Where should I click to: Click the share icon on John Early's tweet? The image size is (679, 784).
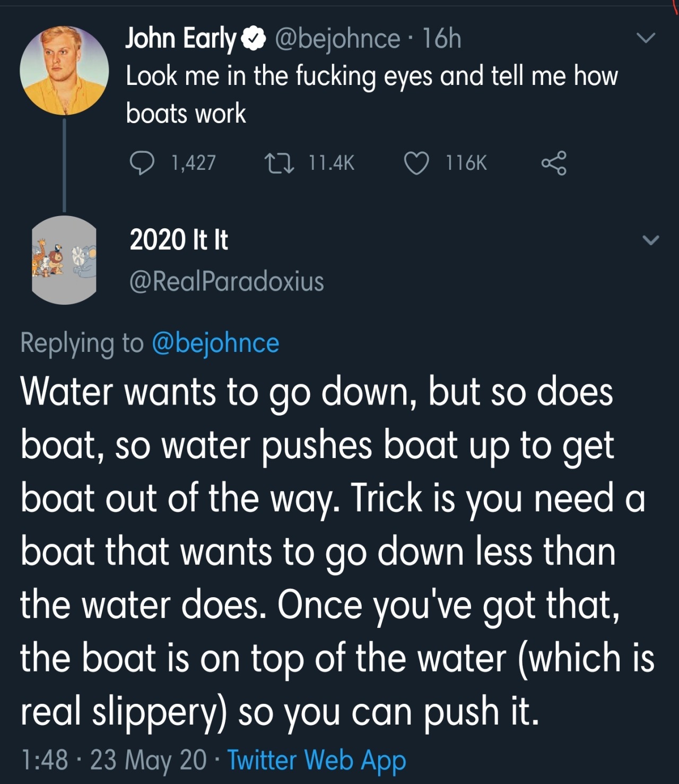554,163
